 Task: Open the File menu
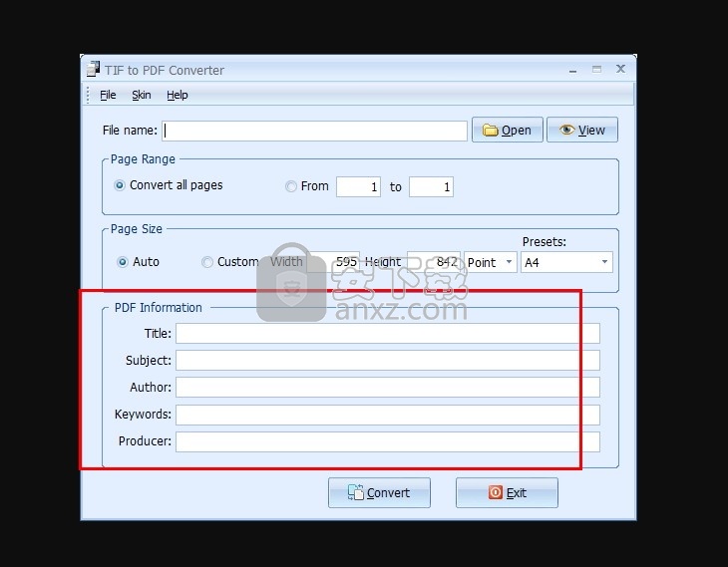click(x=108, y=95)
